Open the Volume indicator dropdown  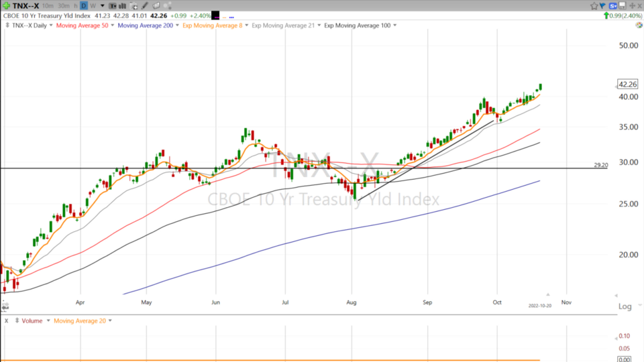(x=47, y=320)
